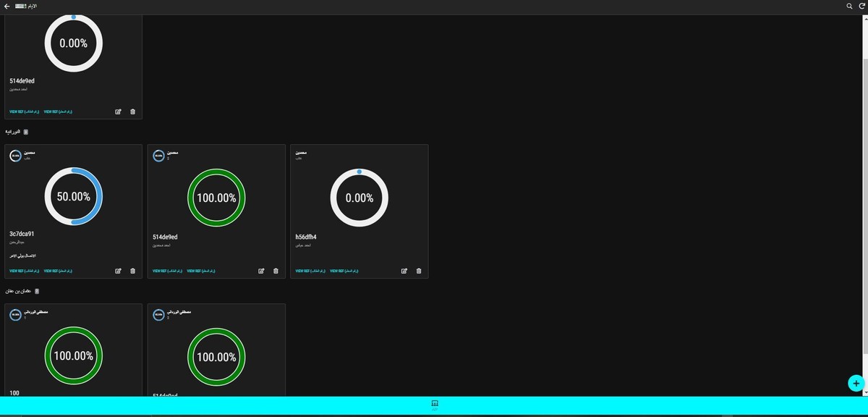Select the h56dfh4 code text
The height and width of the screenshot is (417, 868).
coord(306,237)
